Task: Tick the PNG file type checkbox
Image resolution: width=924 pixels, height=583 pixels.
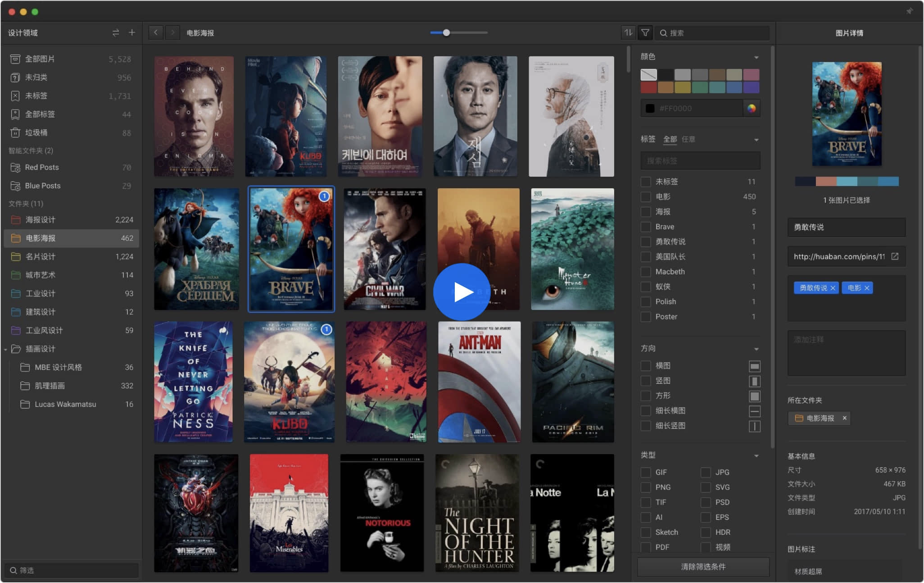Action: (x=646, y=487)
